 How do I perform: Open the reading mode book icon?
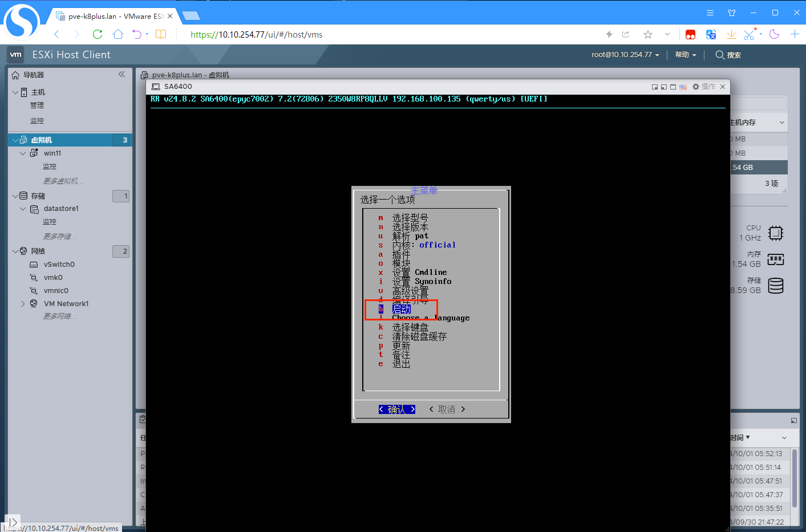pos(161,34)
